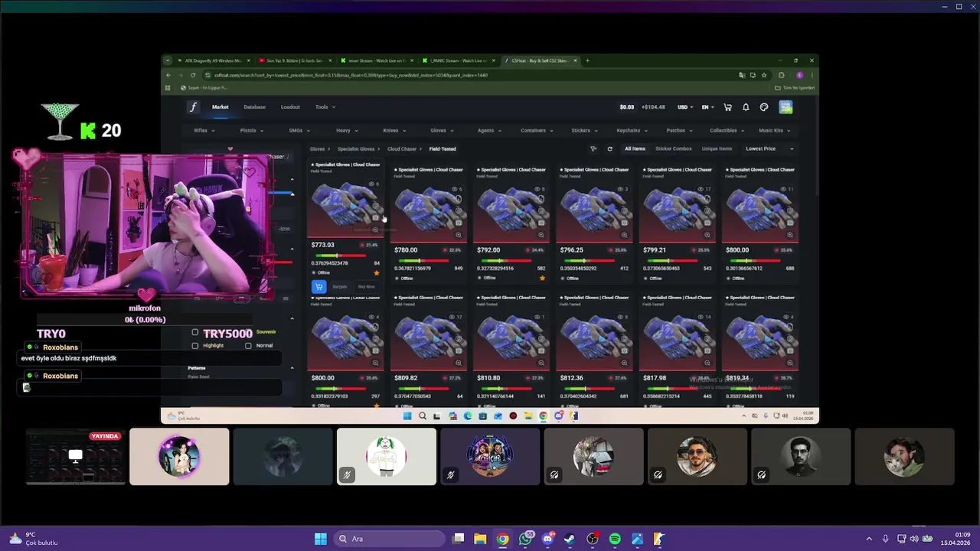
Task: Click the filter icon beside refresh
Action: tap(593, 149)
